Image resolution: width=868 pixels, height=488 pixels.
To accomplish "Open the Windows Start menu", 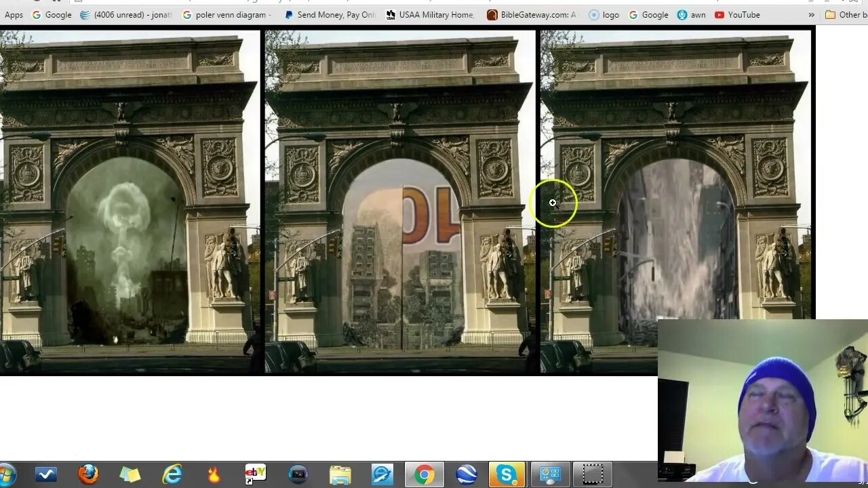I will [x=7, y=474].
